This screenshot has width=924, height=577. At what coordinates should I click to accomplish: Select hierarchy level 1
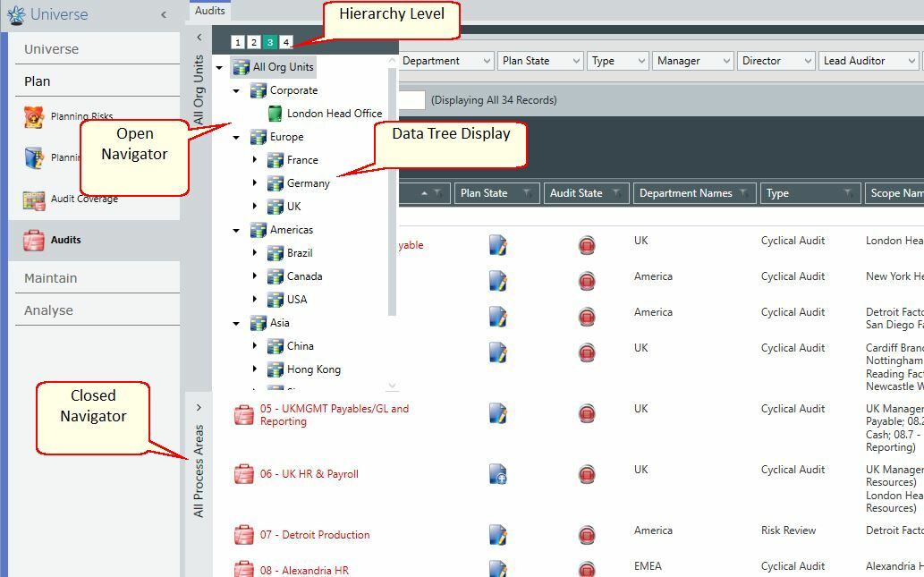pos(237,42)
